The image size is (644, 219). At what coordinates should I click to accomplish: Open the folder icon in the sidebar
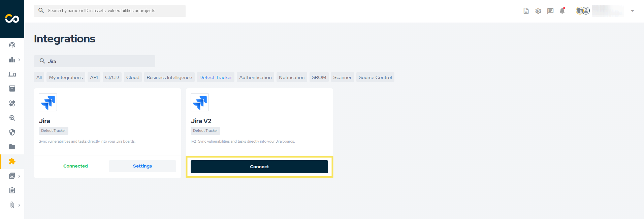12,147
